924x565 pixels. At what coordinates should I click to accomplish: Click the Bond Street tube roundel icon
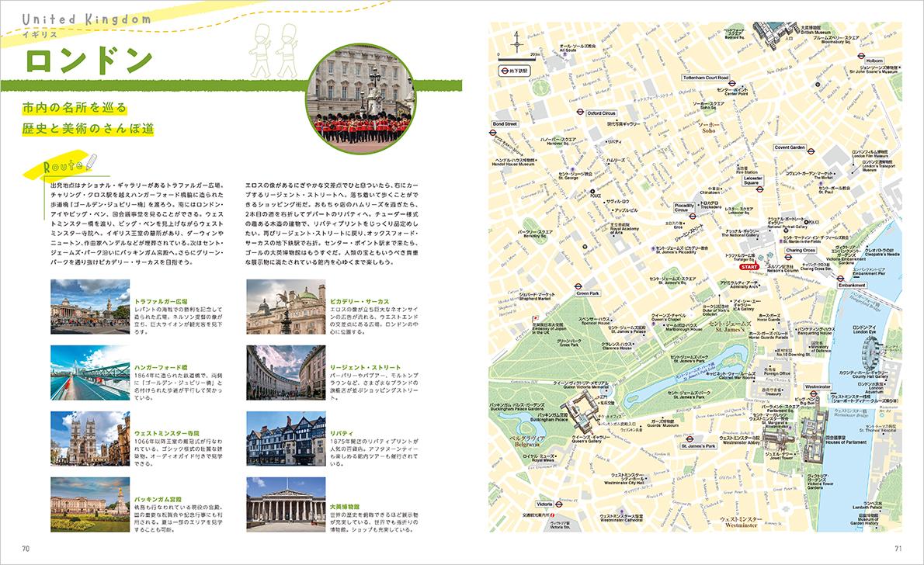tap(493, 132)
